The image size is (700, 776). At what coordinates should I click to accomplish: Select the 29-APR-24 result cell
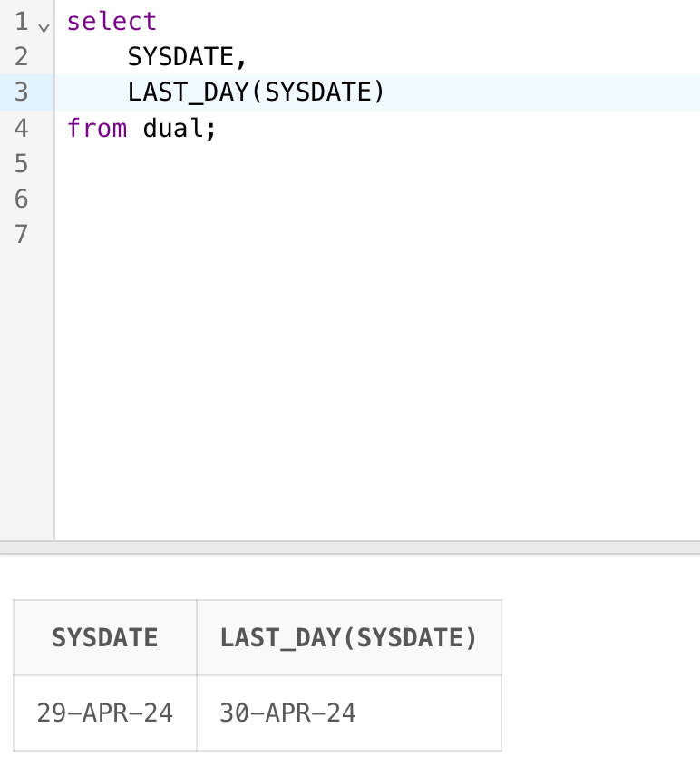(105, 713)
